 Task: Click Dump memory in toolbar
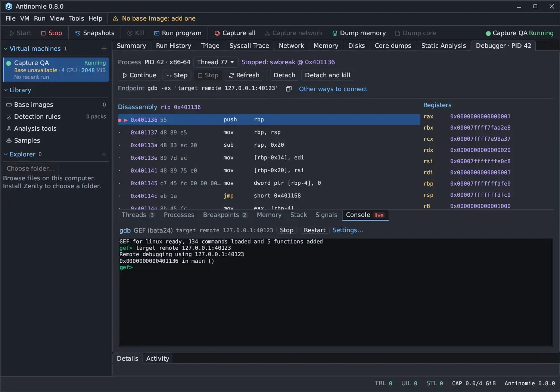(x=359, y=33)
